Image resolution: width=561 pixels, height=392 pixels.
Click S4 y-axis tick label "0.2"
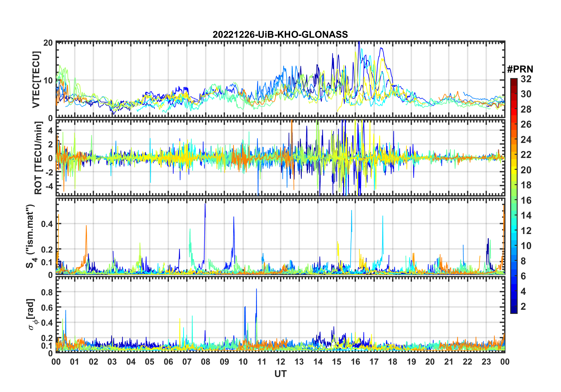pyautogui.click(x=47, y=249)
